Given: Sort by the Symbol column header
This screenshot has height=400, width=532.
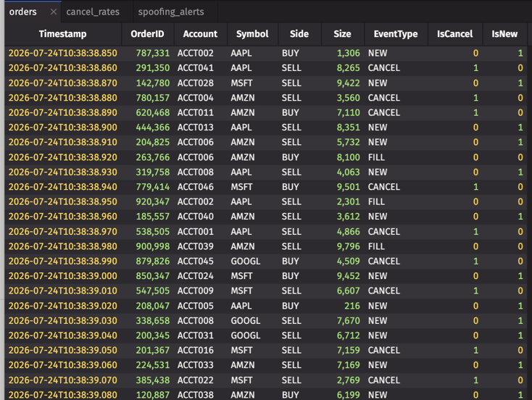Looking at the screenshot, I should (x=252, y=34).
